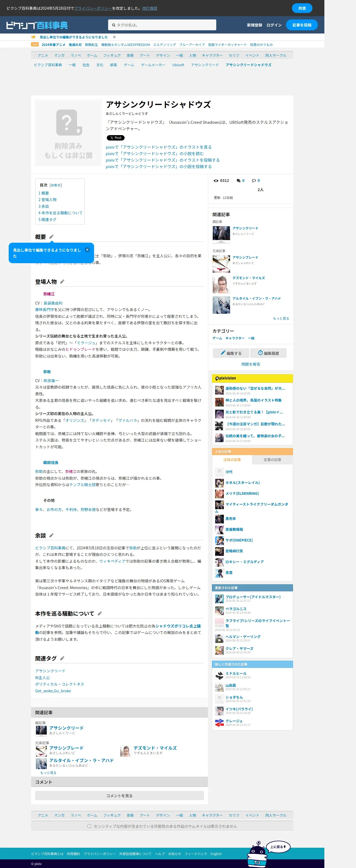This screenshot has width=356, height=868.
Task: Dismiss the announcement bar with X icon
Action: tap(114, 37)
